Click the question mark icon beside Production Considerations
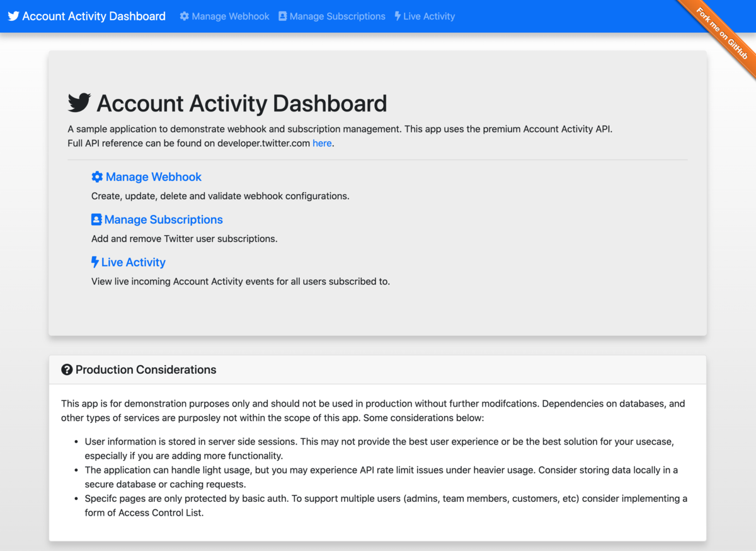The width and height of the screenshot is (756, 551). tap(67, 370)
